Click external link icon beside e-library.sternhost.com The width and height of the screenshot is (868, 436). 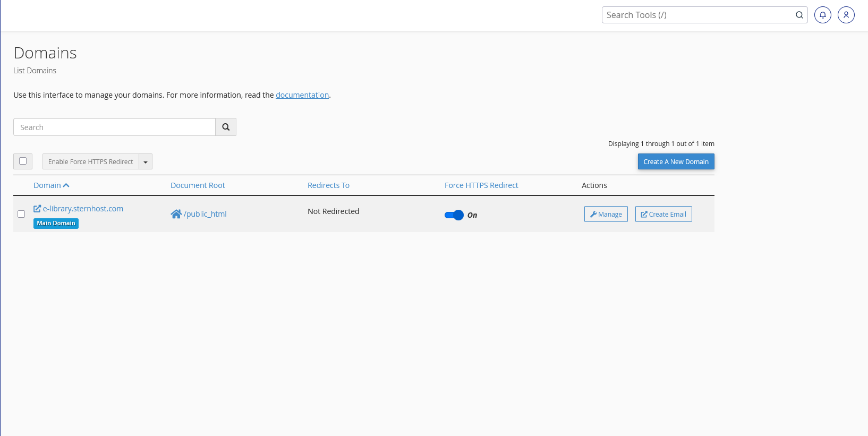coord(37,209)
